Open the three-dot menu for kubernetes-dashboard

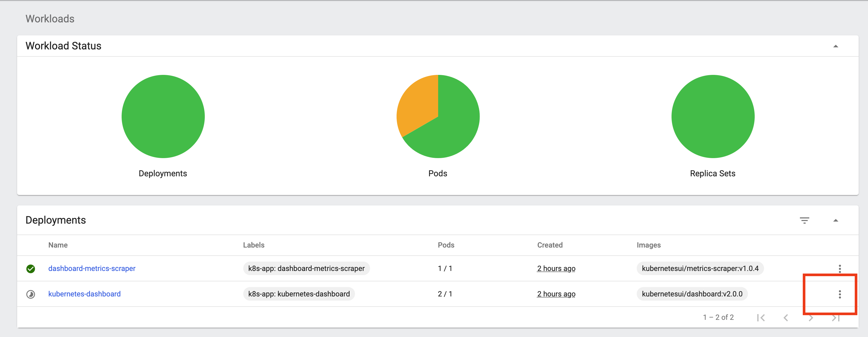[x=839, y=294]
